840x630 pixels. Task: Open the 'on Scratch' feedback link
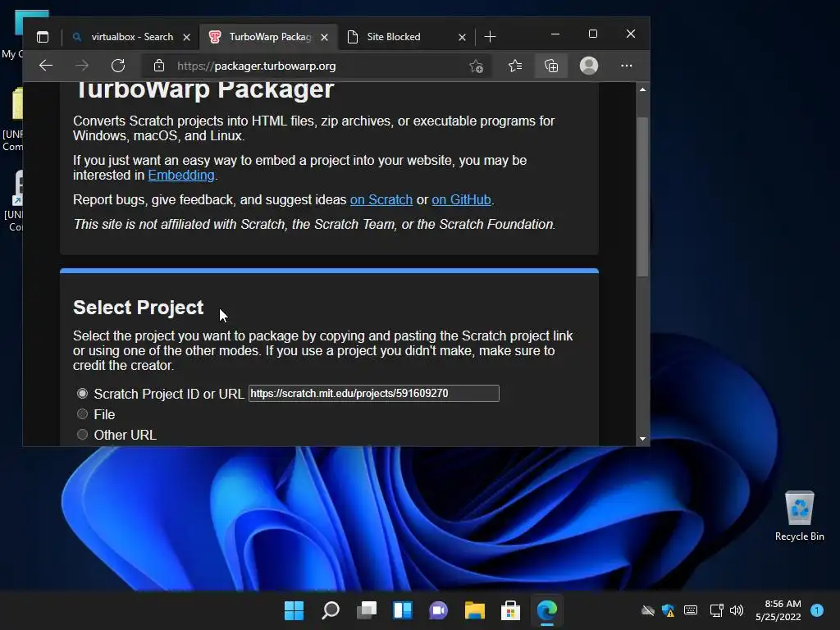click(x=381, y=200)
